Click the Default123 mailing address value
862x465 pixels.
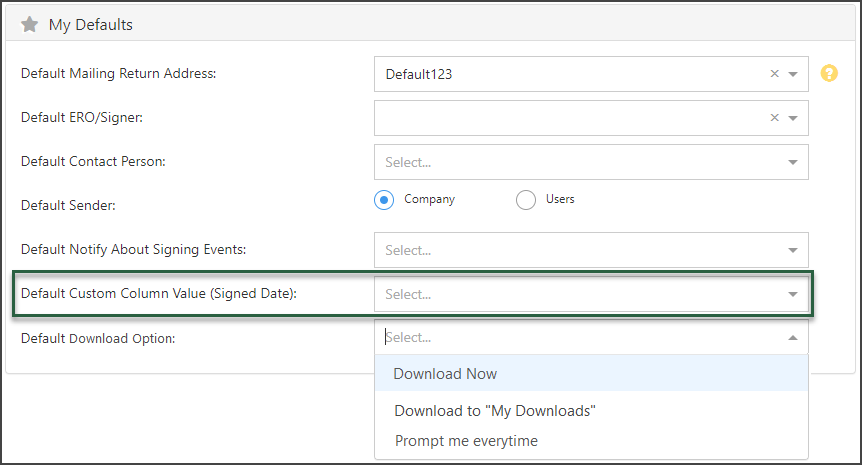pos(419,74)
